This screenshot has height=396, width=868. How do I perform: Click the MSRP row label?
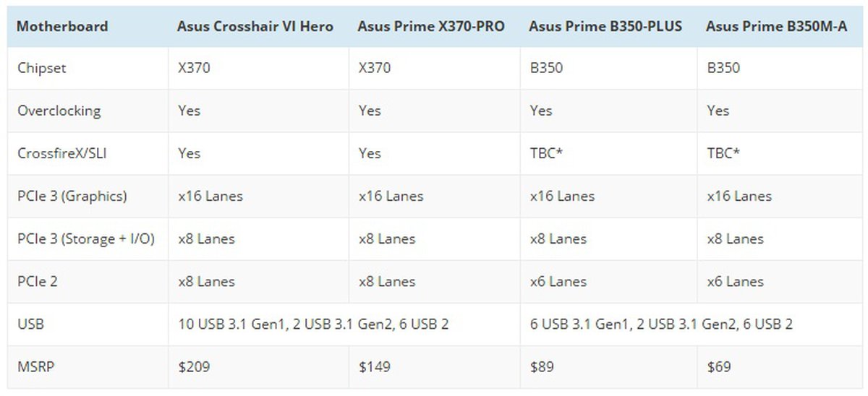[35, 367]
